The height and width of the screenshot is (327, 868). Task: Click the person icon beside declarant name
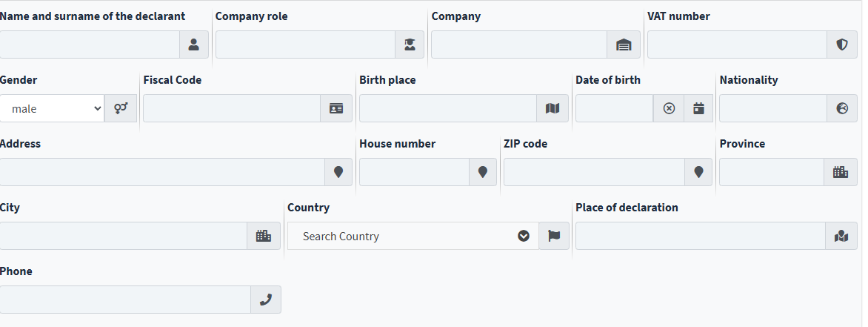[194, 45]
